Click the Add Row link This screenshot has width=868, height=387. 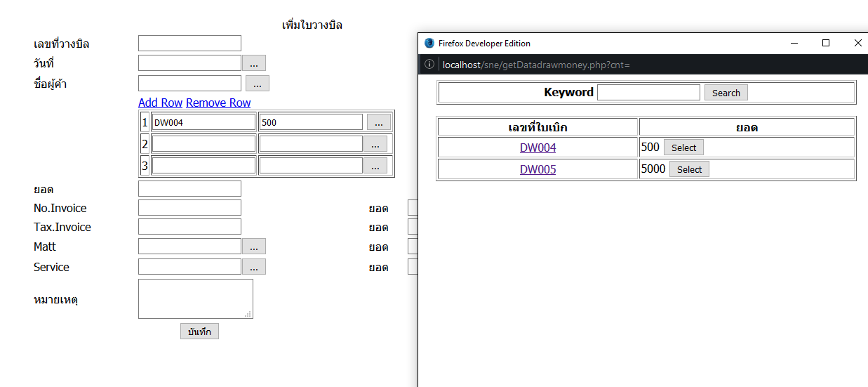click(160, 103)
